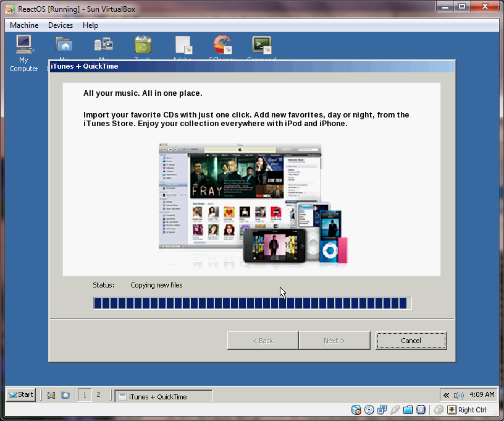Click the VirtualBox shared folders status icon
This screenshot has height=421, width=504.
click(408, 410)
